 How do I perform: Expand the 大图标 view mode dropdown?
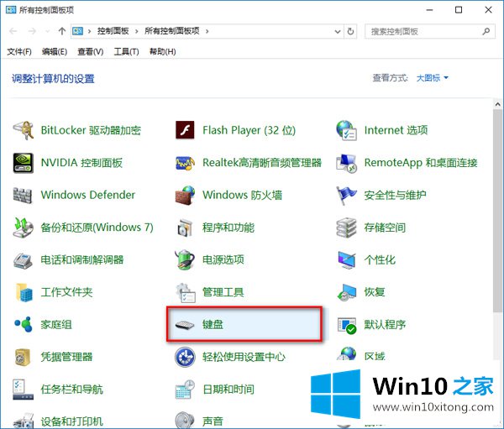pyautogui.click(x=432, y=78)
